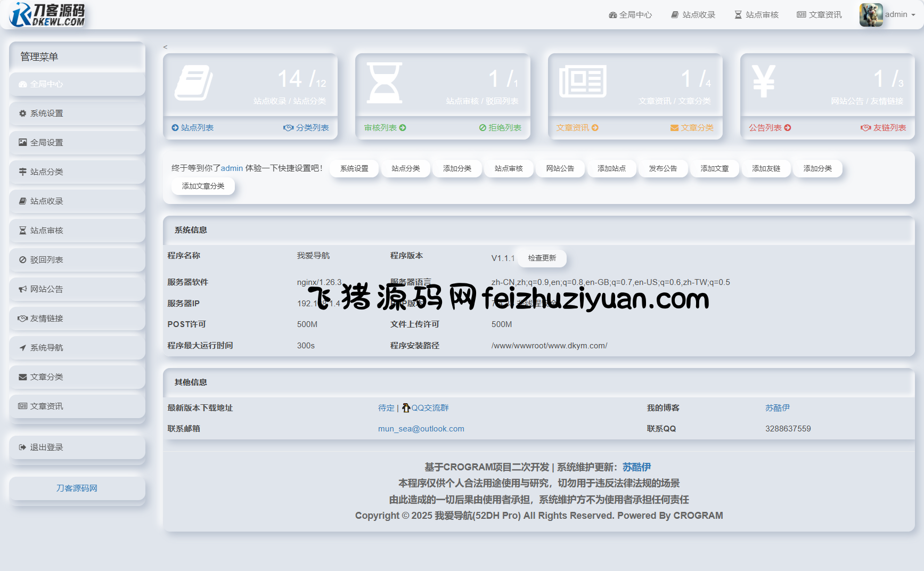Open the 分类列表 link
The image size is (924, 571).
click(x=307, y=128)
